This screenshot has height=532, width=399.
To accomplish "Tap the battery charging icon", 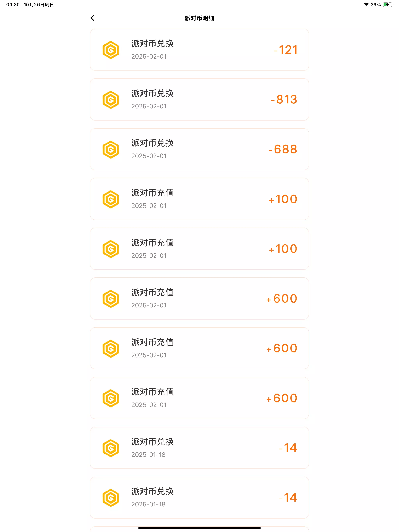I will click(x=388, y=4).
